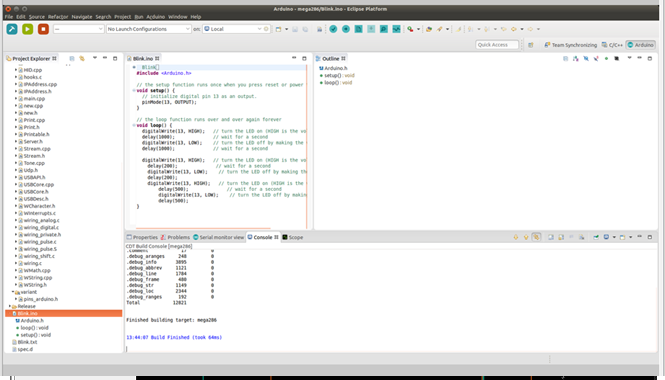Click the launch target settings gear
665x380 pixels.
coord(266,29)
